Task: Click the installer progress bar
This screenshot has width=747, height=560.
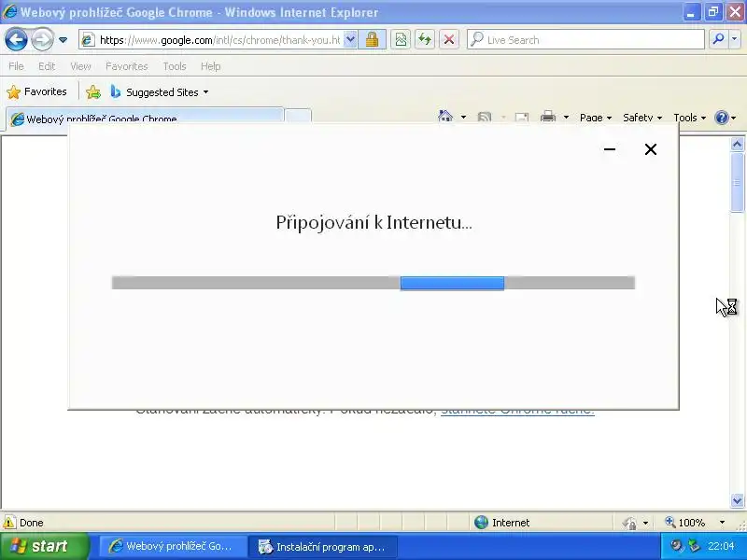Action: pos(373,283)
